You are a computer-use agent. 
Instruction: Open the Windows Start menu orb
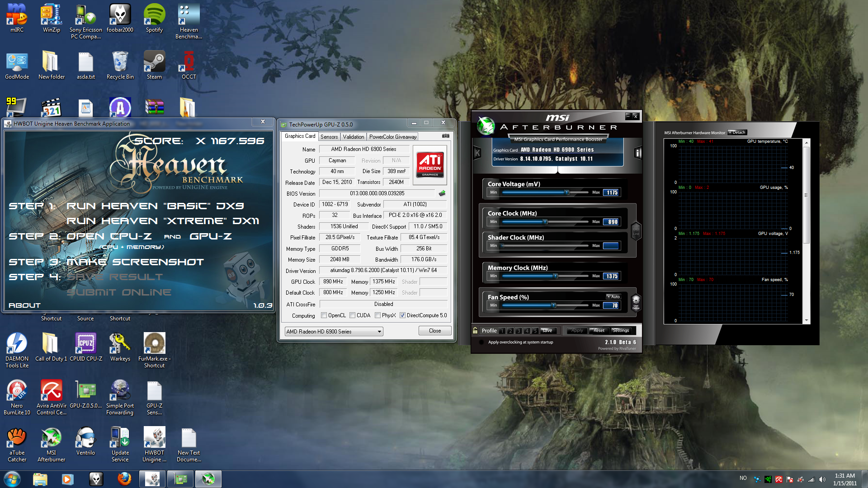point(12,479)
